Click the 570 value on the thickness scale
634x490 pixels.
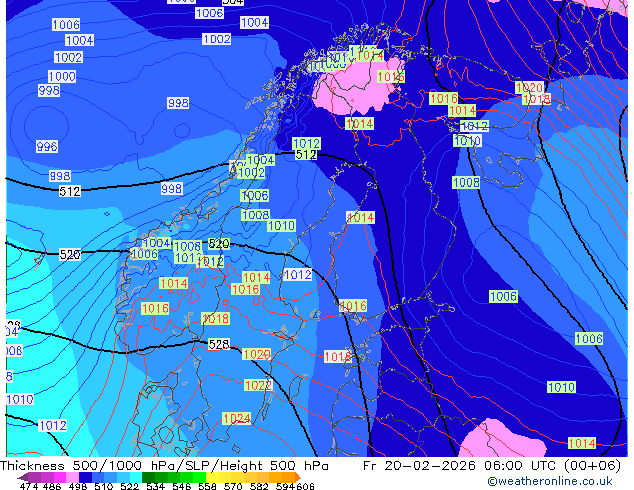click(233, 486)
